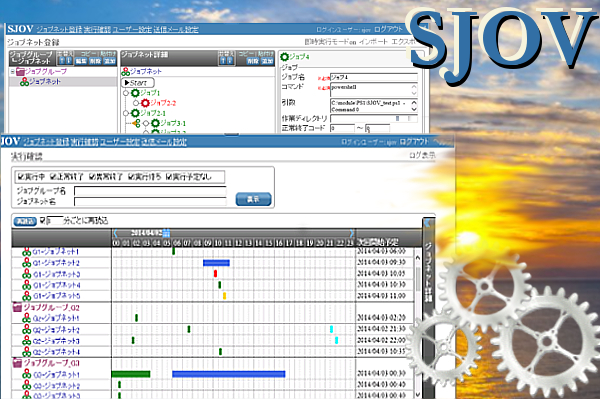Click 追加 button in ジョブネット詳細 panel
600x399 pixels.
click(x=267, y=61)
